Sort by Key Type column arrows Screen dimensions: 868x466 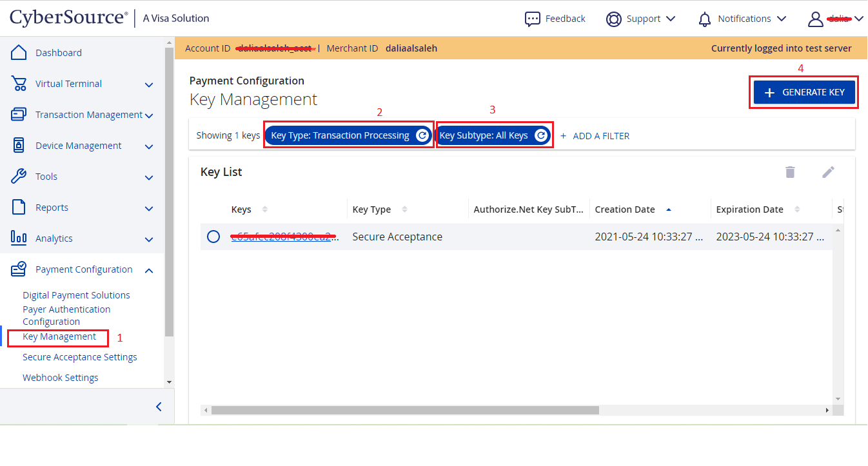coord(405,209)
